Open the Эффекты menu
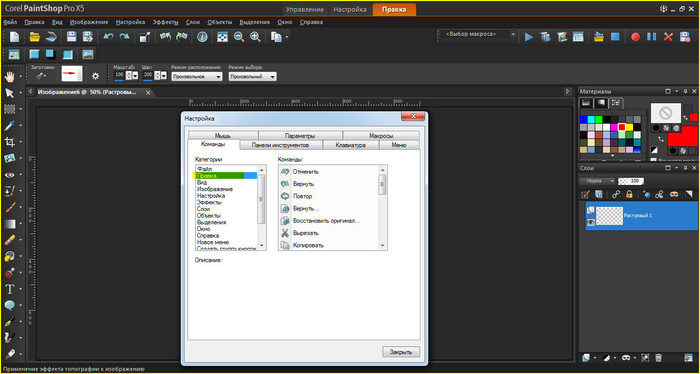The width and height of the screenshot is (700, 374). point(165,22)
